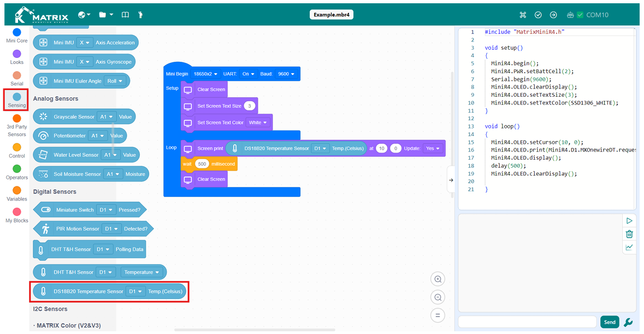Open the UART On dropdown

coord(248,74)
